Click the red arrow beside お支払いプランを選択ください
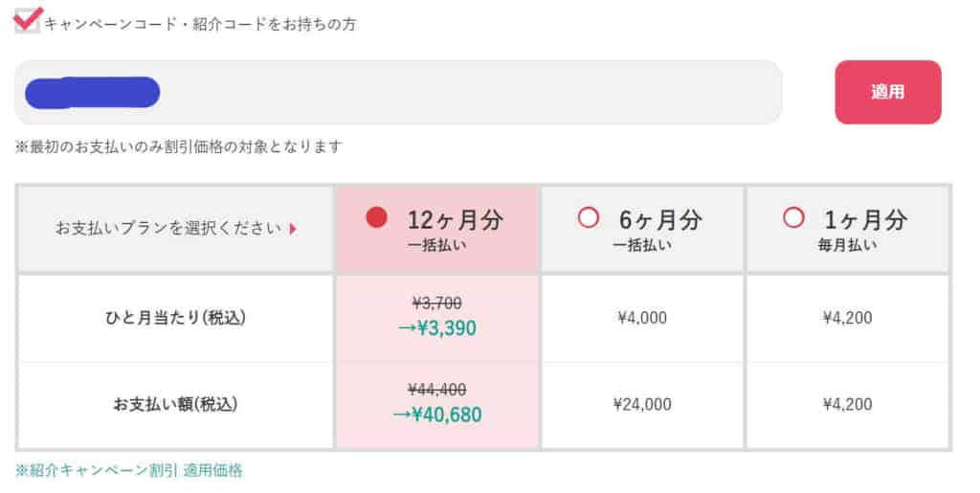This screenshot has width=980, height=493. 293,229
